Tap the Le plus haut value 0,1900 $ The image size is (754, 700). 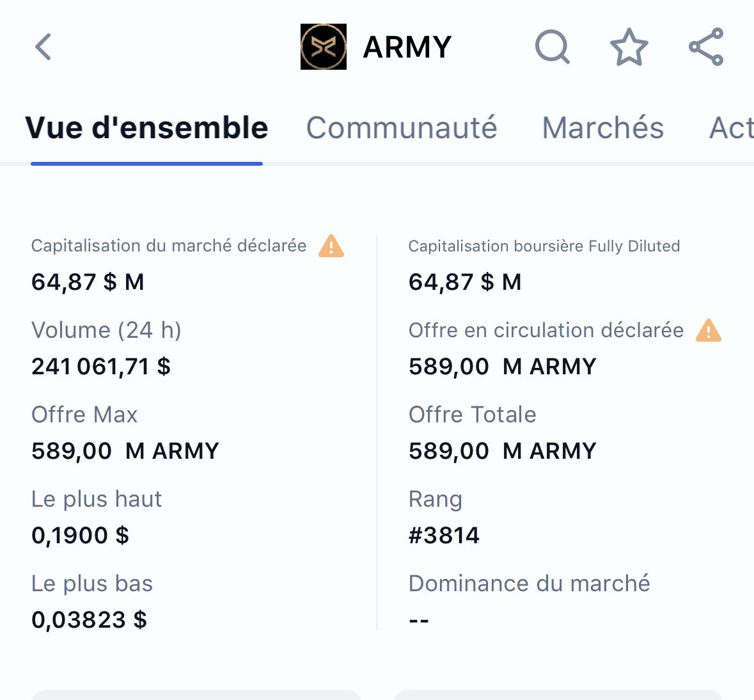point(80,536)
